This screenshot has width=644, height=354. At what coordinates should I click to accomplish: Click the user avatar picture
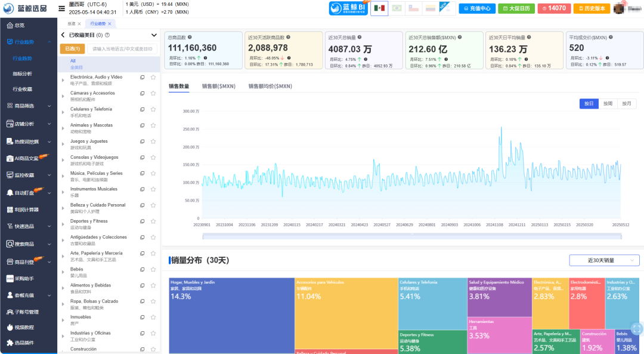618,8
